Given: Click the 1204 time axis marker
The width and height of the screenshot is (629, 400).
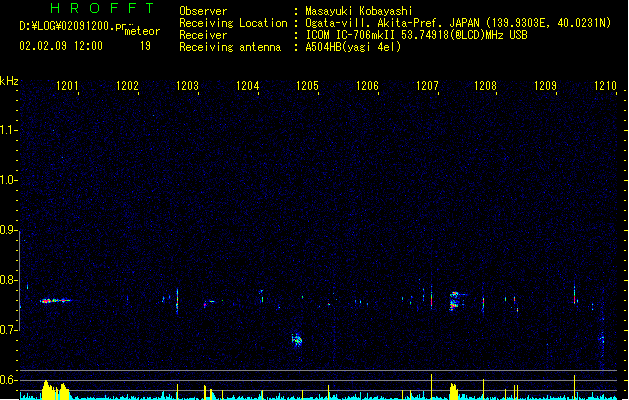Looking at the screenshot, I should click(x=248, y=85).
